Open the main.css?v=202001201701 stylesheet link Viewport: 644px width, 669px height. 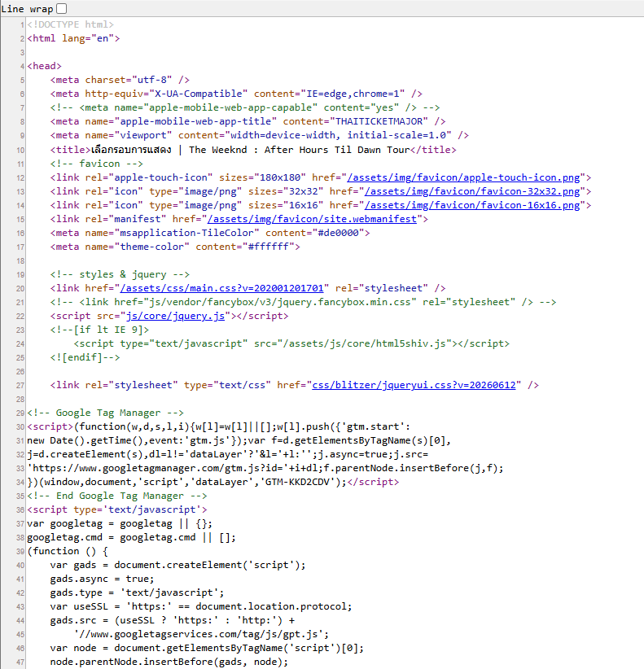(222, 288)
